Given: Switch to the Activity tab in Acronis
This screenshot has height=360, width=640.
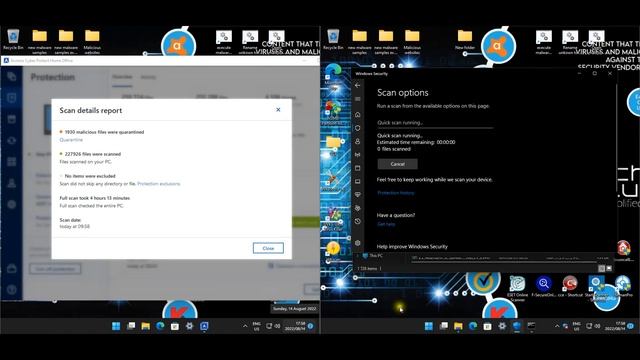Looking at the screenshot, I should (x=148, y=77).
